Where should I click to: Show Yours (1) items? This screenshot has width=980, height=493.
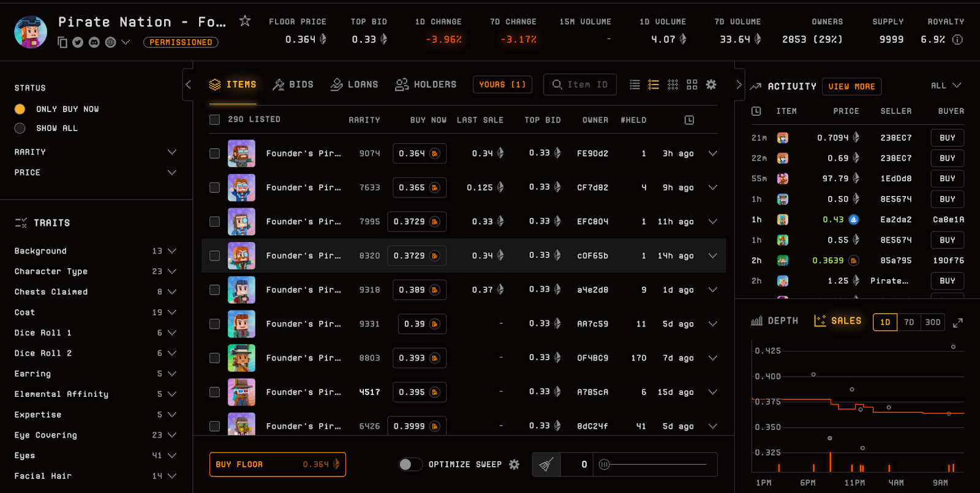(502, 85)
